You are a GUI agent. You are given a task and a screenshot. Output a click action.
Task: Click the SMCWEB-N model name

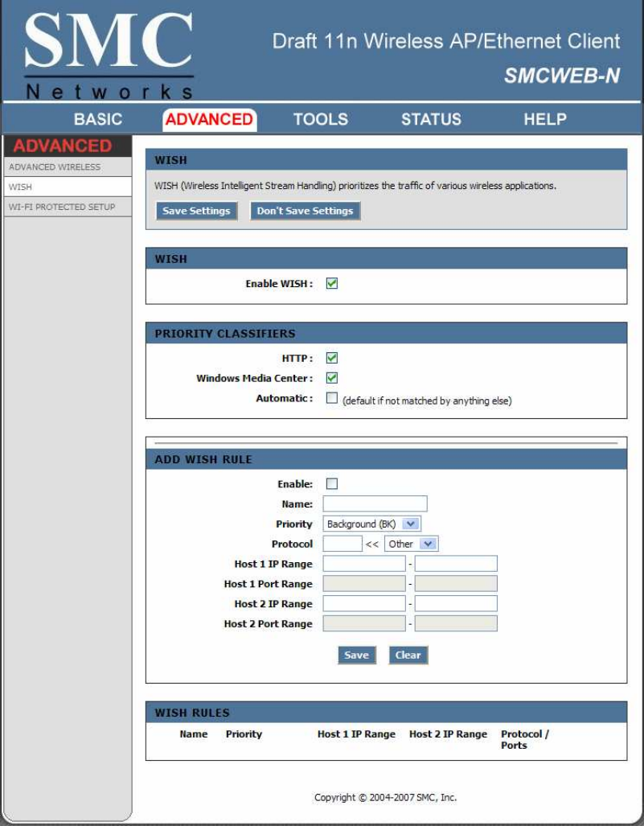(562, 76)
